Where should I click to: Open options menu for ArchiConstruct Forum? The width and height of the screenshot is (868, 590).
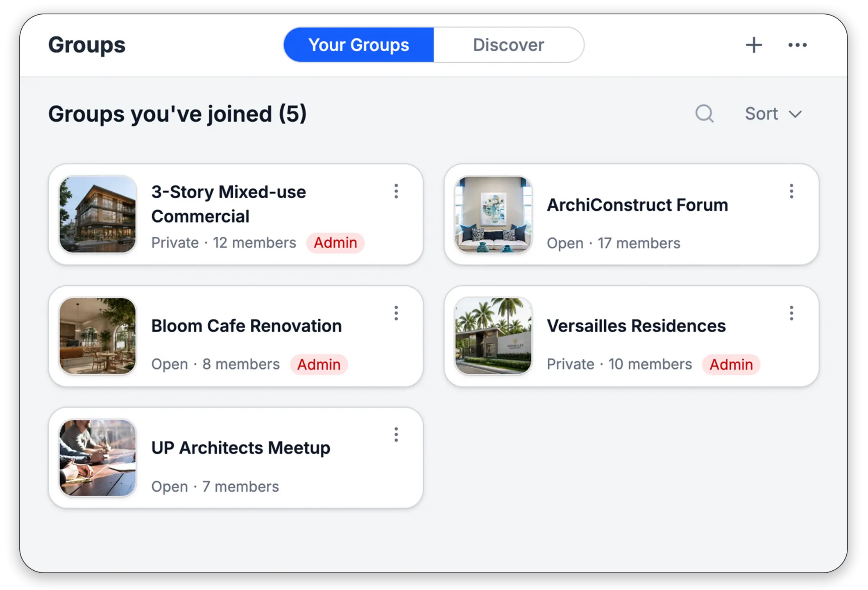(x=791, y=191)
